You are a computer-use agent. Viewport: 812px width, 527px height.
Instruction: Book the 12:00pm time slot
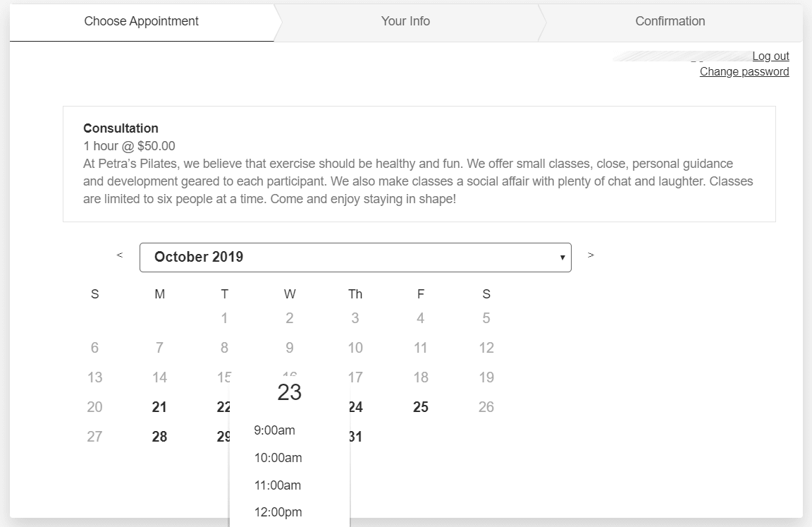[278, 512]
